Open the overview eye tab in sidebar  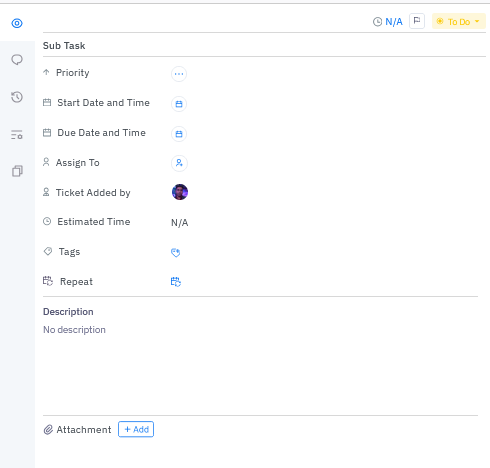click(x=17, y=23)
